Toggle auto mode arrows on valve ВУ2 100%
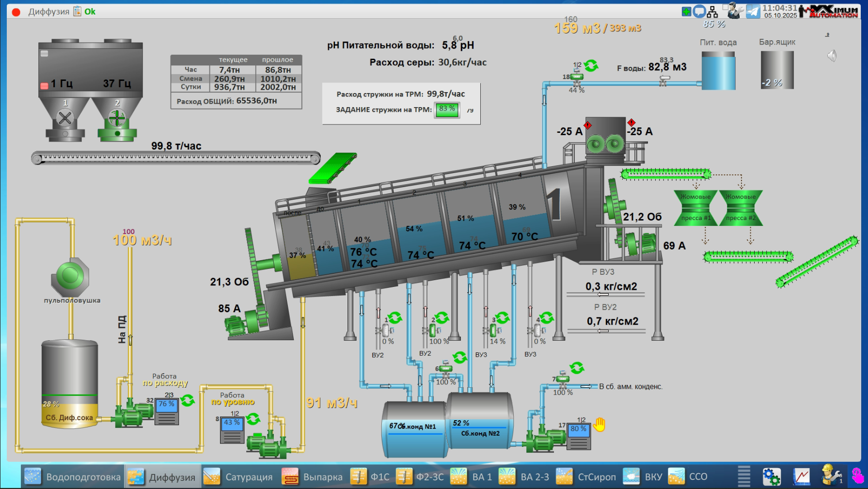The height and width of the screenshot is (489, 868). coord(442,318)
